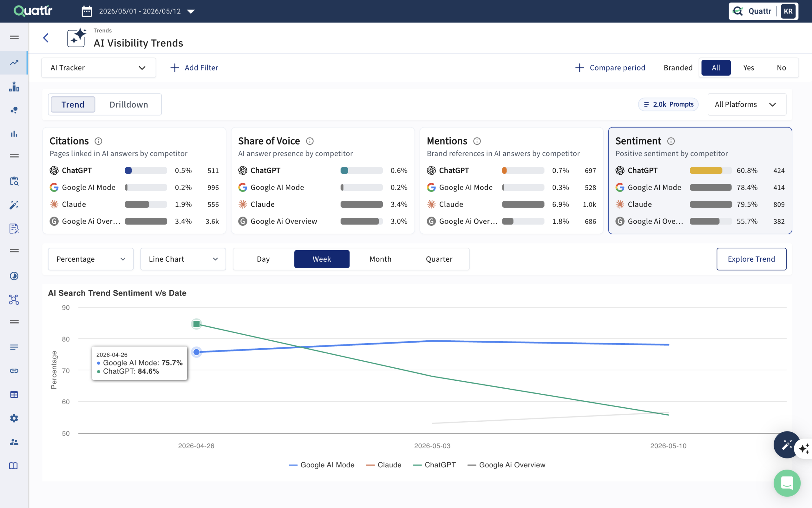Open the Line Chart type dropdown

(183, 259)
